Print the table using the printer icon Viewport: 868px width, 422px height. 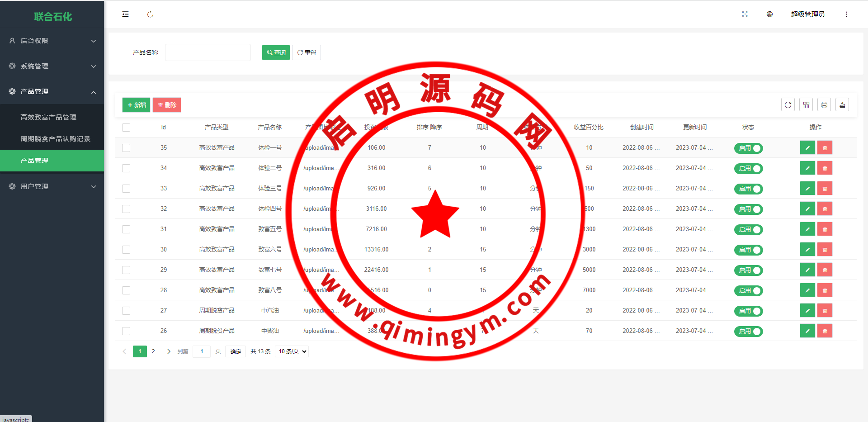824,105
